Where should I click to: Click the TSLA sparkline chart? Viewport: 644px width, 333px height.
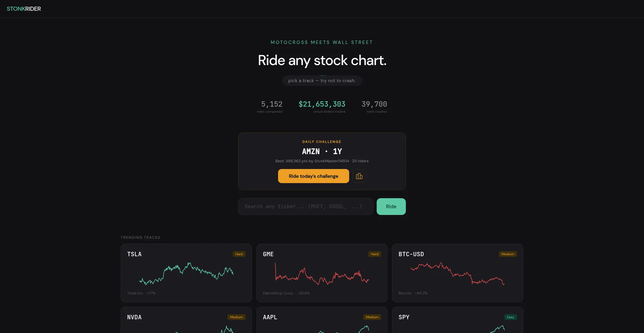pos(186,274)
